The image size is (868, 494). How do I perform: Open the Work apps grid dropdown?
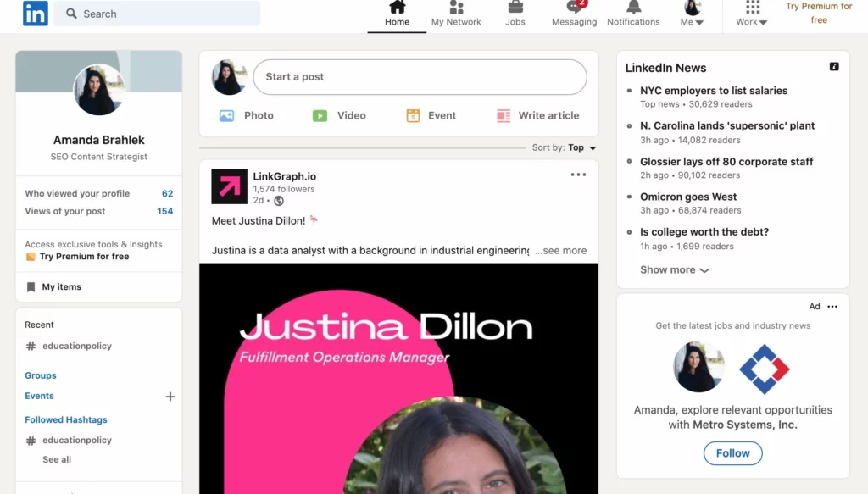tap(752, 14)
